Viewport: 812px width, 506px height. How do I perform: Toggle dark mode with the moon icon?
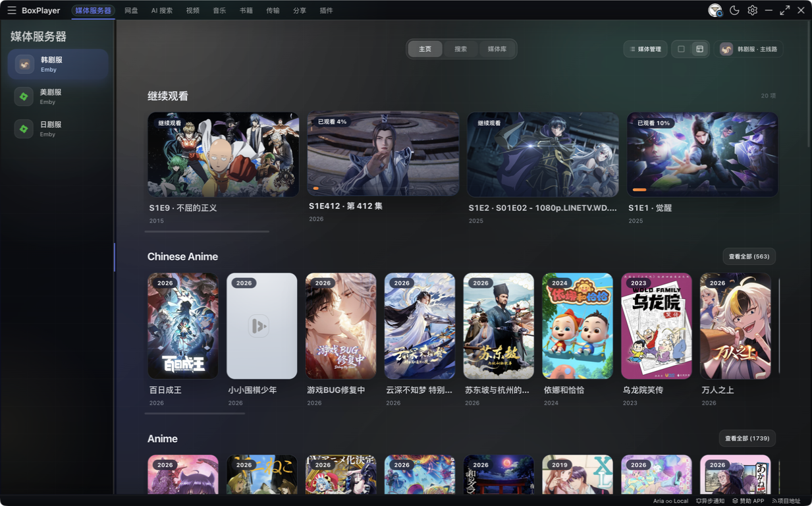point(734,11)
